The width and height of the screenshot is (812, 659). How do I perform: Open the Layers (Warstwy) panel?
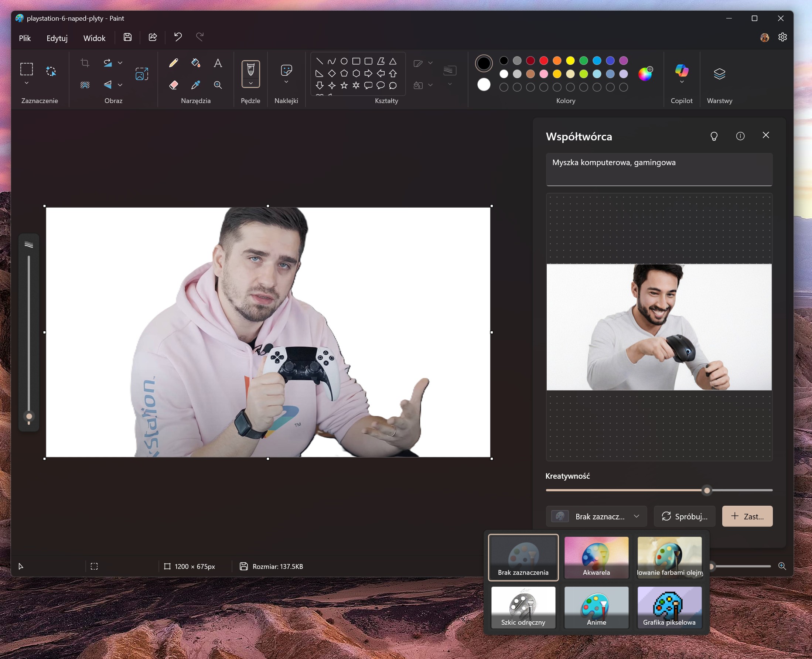719,74
